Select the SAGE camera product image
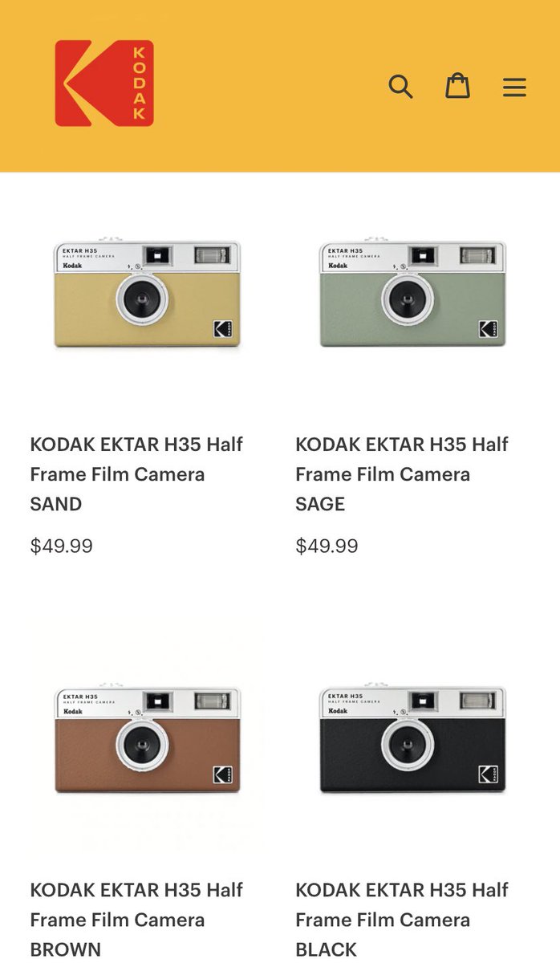This screenshot has width=560, height=963. coord(412,294)
